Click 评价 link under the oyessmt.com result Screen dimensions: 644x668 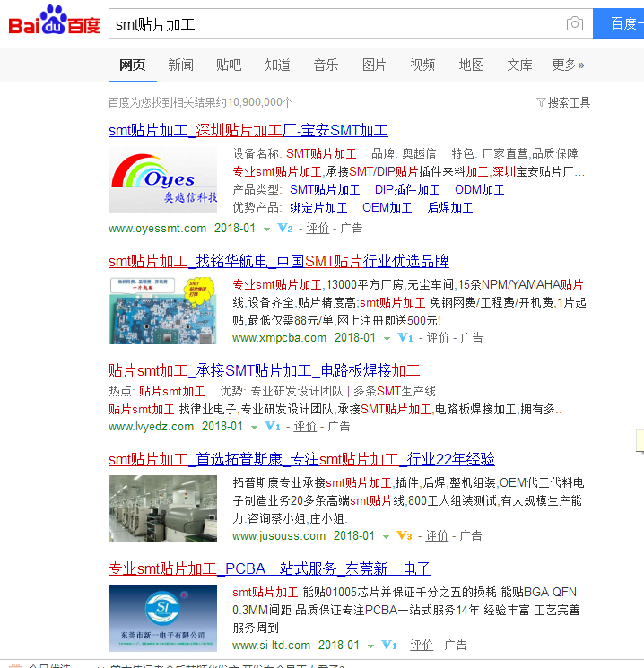coord(318,229)
